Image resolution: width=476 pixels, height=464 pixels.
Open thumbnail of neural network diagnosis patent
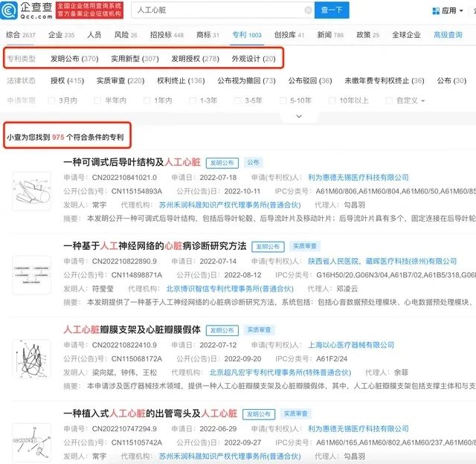tap(31, 275)
